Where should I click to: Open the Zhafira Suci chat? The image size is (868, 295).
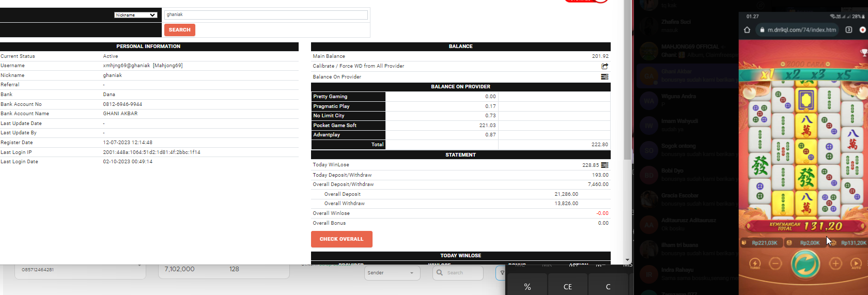(687, 26)
